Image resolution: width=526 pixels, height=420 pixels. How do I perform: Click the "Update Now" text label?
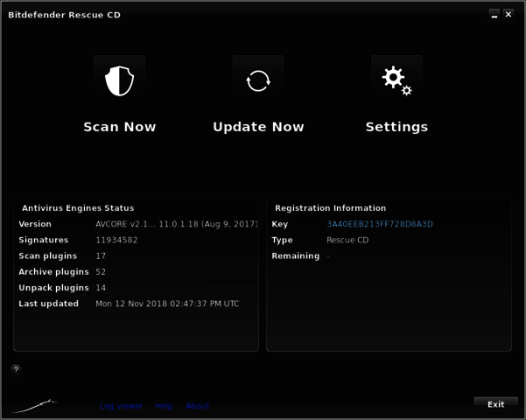pyautogui.click(x=258, y=127)
